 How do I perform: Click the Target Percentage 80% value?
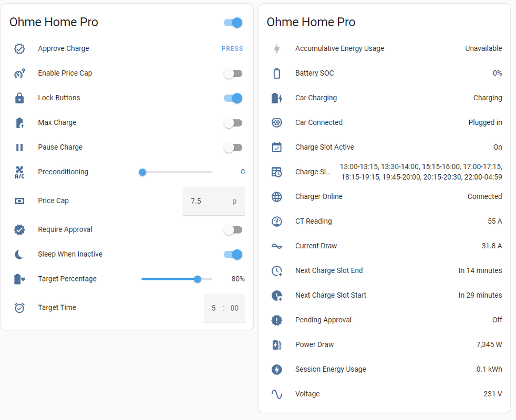tap(238, 279)
